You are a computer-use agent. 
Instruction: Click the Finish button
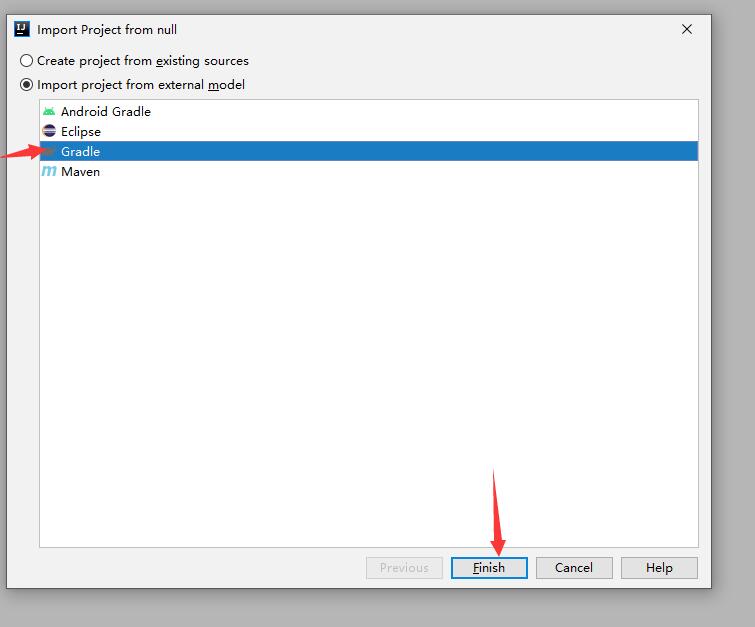[x=489, y=568]
